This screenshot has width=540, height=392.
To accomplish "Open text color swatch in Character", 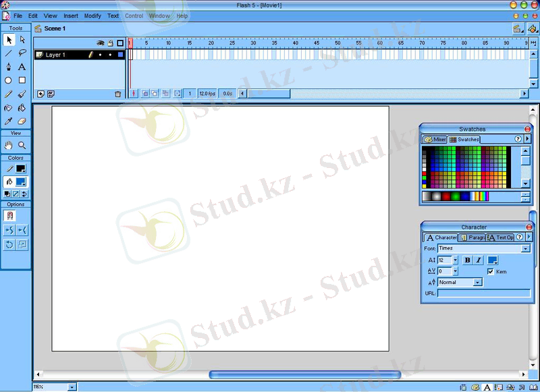I will pos(493,260).
